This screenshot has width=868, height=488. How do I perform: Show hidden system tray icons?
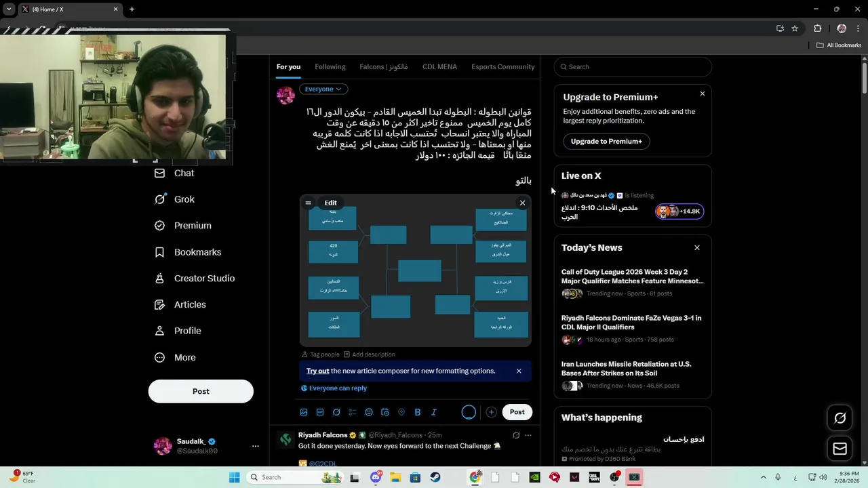[764, 477]
